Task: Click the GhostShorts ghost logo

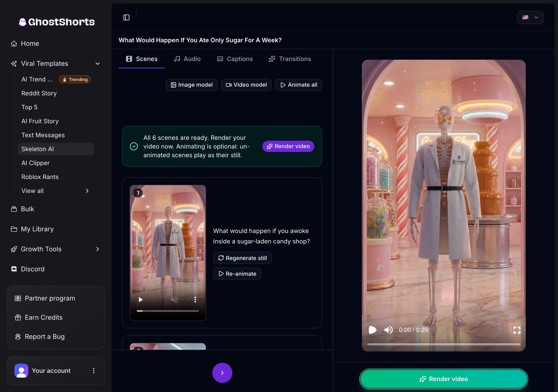Action: tap(22, 22)
